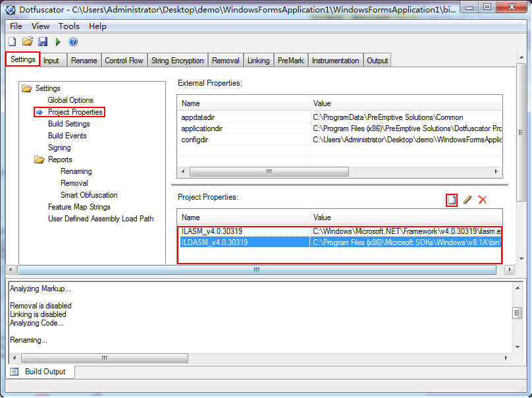Select Removal under Reports in the tree
This screenshot has width=532, height=398.
(74, 183)
